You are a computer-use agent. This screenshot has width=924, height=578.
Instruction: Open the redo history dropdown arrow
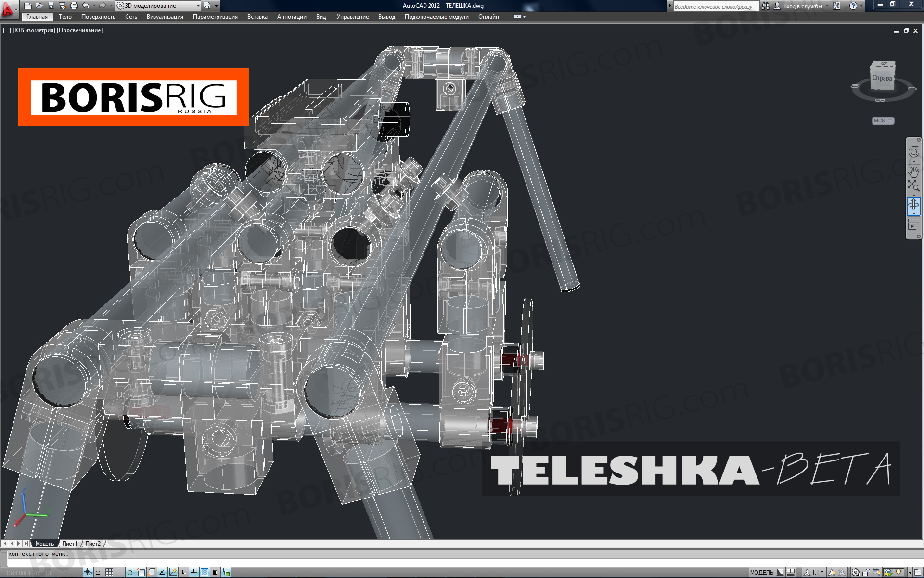click(x=110, y=6)
